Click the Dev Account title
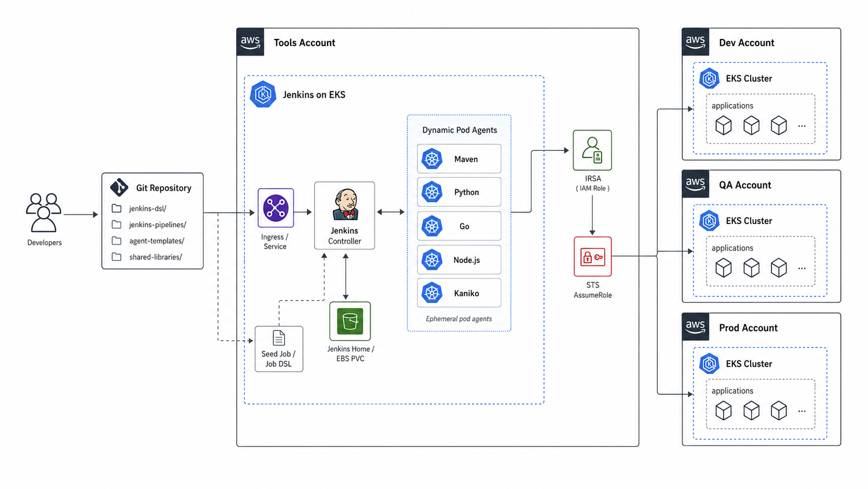 (x=747, y=43)
